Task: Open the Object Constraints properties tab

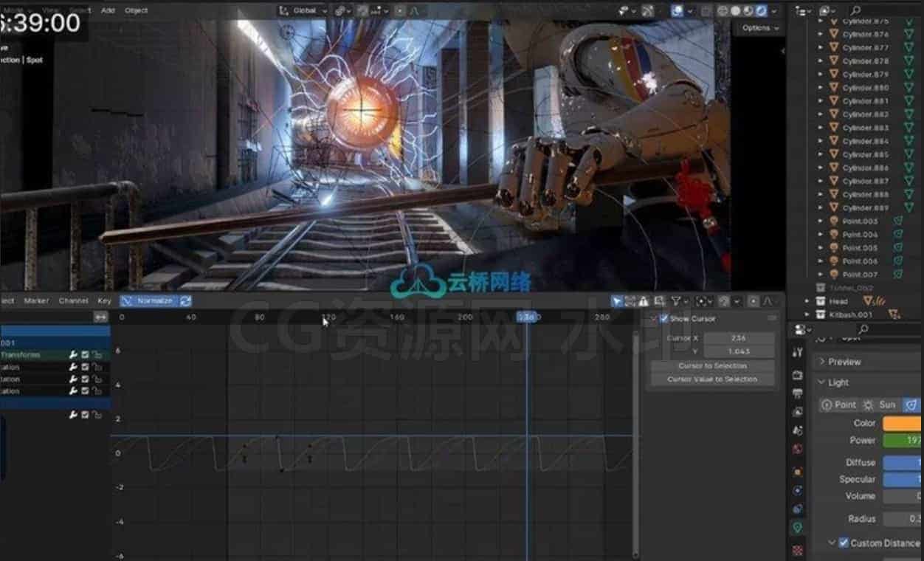Action: click(x=797, y=509)
